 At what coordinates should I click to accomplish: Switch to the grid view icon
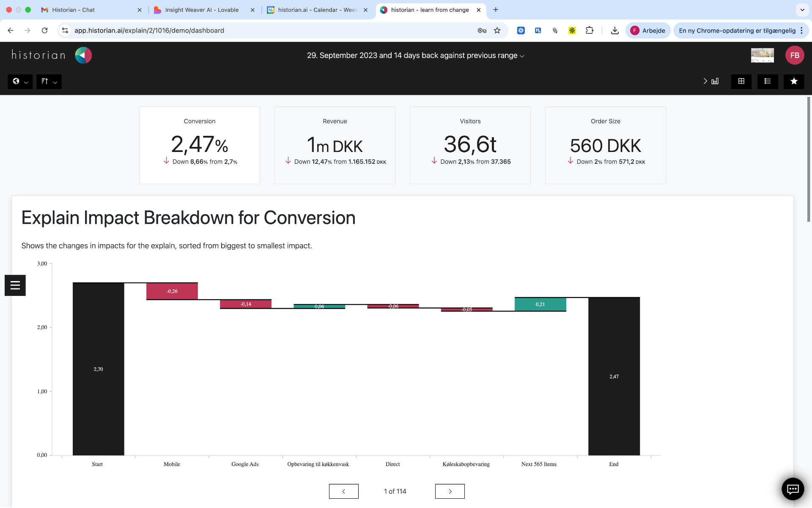pos(741,81)
